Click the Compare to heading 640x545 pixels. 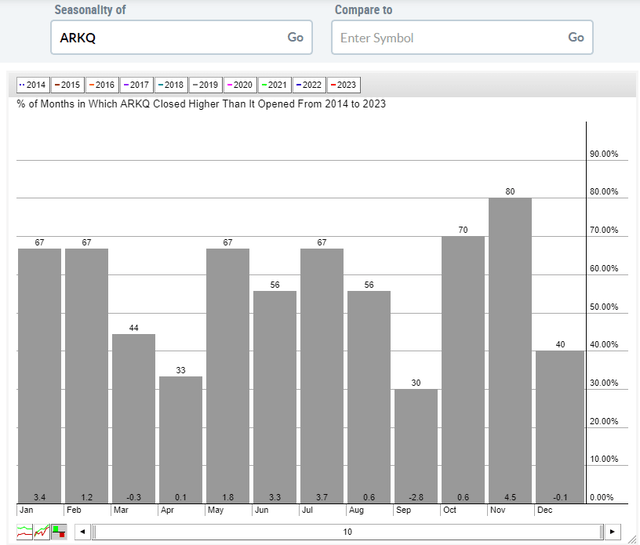pos(364,10)
